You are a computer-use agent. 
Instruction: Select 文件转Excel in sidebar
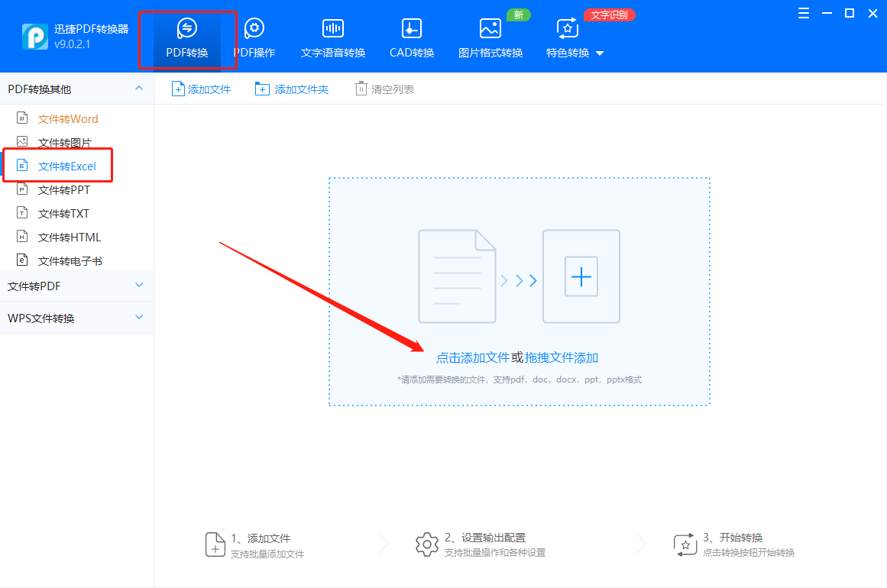pyautogui.click(x=66, y=166)
